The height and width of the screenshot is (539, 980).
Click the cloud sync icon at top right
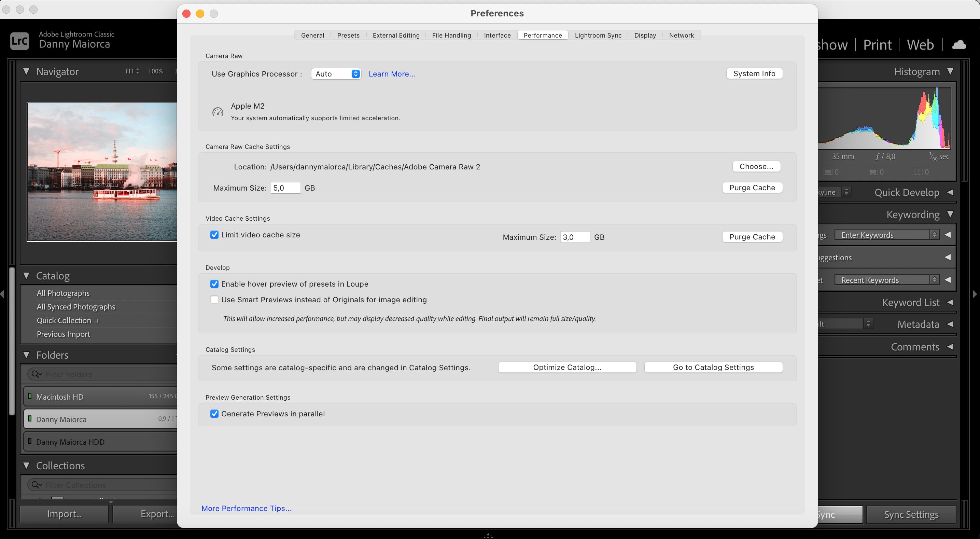(959, 44)
